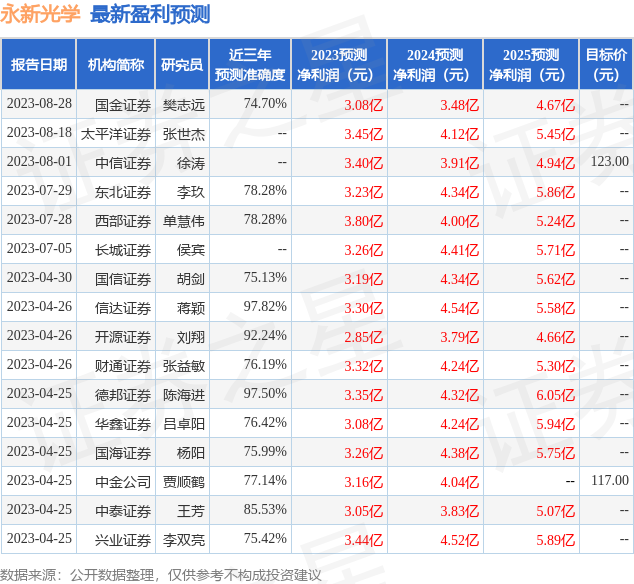Select the 报告日期 column header
The width and height of the screenshot is (634, 584).
tap(39, 65)
